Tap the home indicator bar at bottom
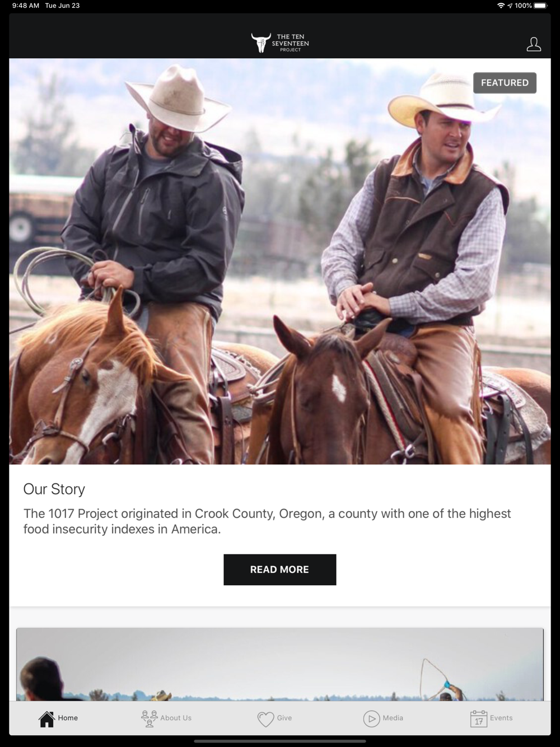Screen dimensions: 560x747 280,741
